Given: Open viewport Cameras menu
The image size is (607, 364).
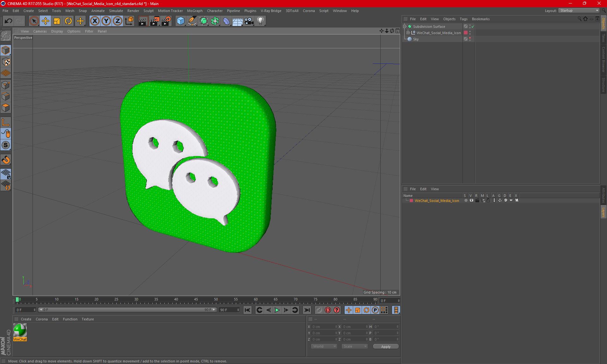Looking at the screenshot, I should click(x=40, y=31).
